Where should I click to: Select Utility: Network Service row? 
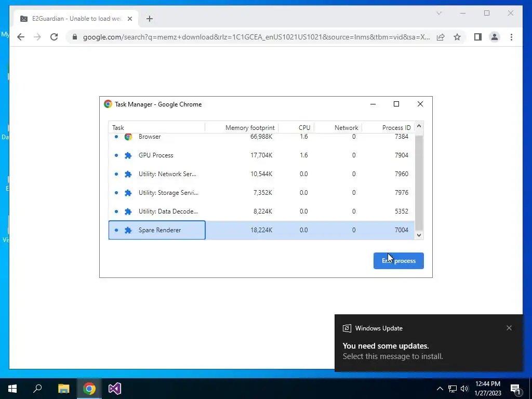click(x=261, y=174)
